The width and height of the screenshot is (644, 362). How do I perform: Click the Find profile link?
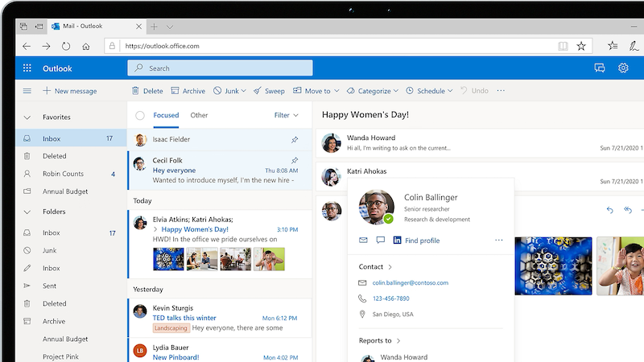(x=422, y=241)
